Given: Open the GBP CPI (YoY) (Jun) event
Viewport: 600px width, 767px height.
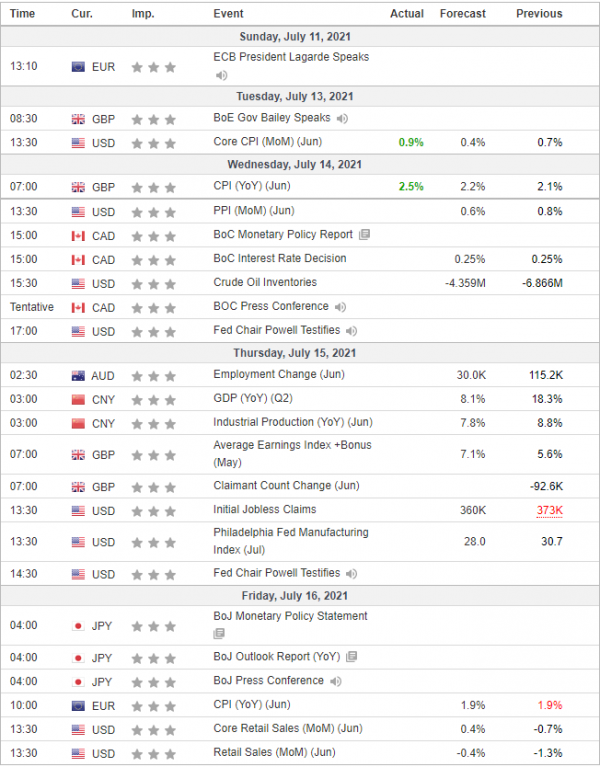Looking at the screenshot, I should [252, 186].
